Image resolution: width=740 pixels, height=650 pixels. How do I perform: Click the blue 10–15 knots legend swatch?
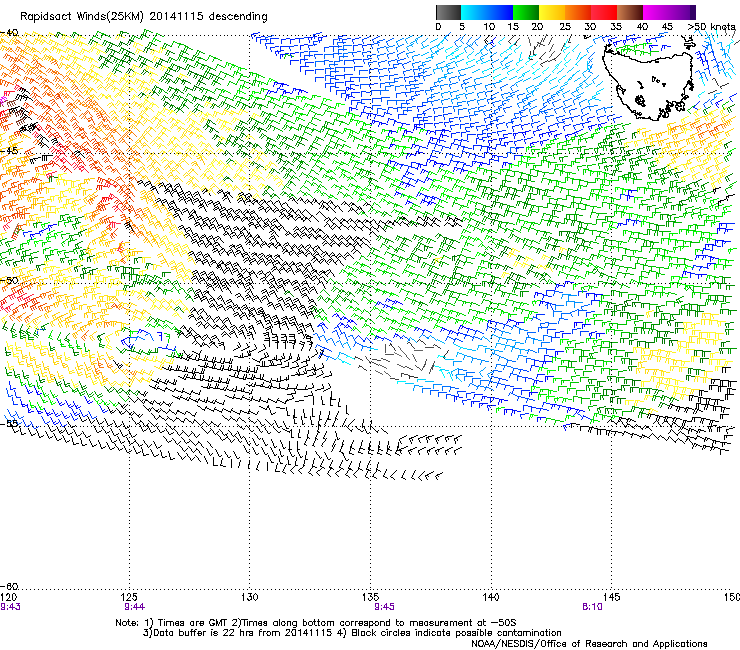pyautogui.click(x=500, y=12)
